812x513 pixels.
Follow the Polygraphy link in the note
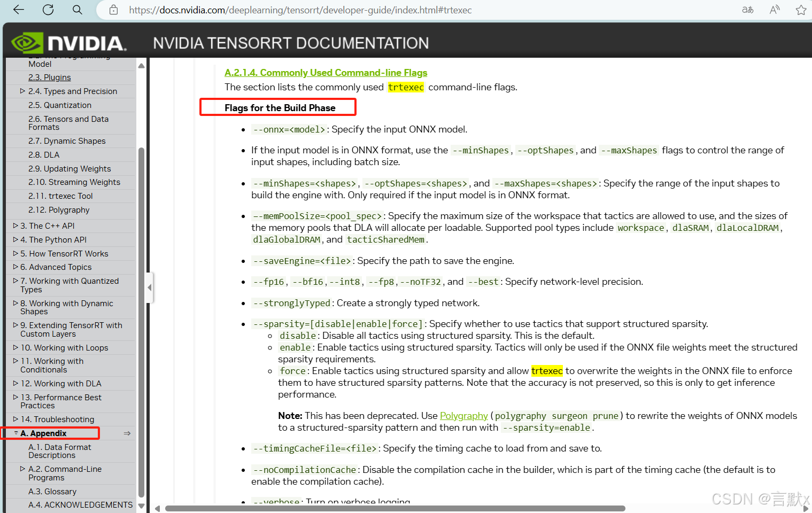(x=464, y=416)
